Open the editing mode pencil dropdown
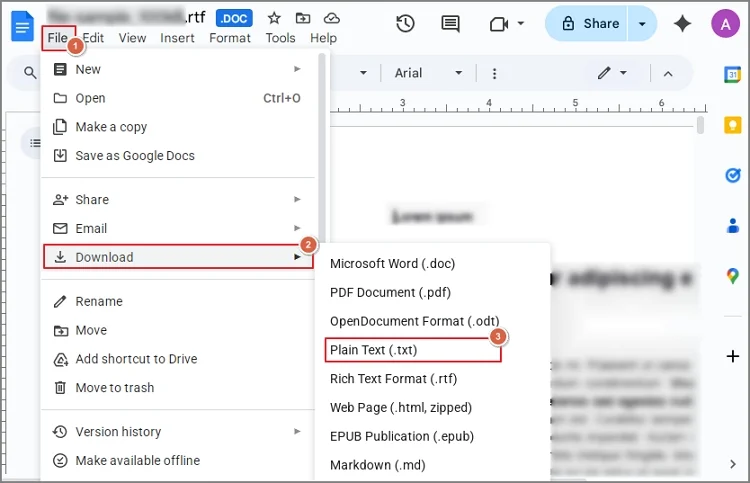 (612, 73)
